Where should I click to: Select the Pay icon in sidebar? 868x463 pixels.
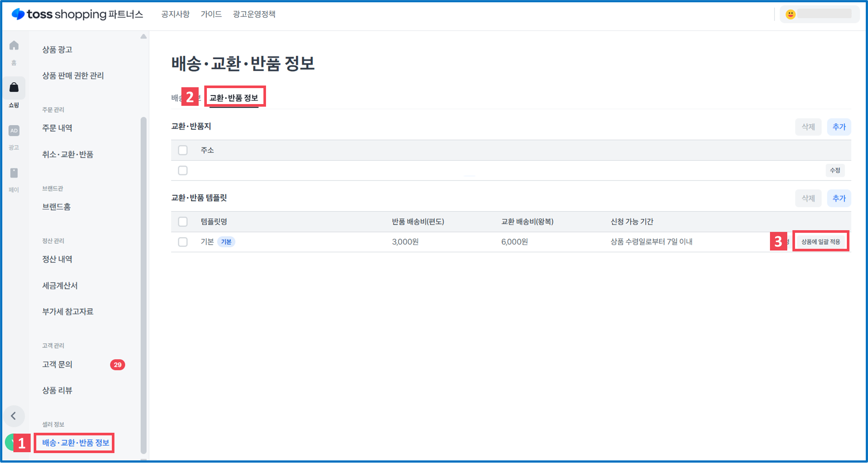(x=14, y=173)
